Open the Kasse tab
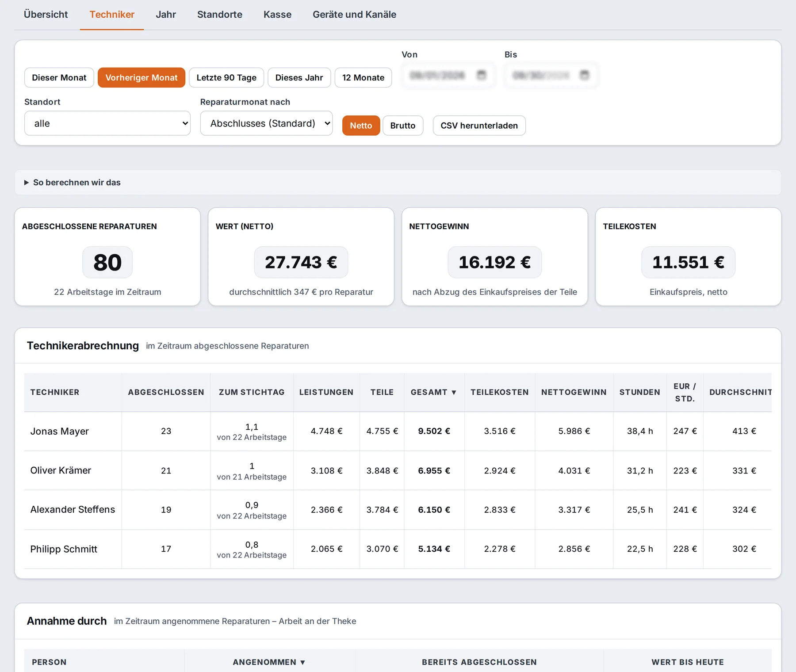This screenshot has width=796, height=672. click(x=277, y=15)
